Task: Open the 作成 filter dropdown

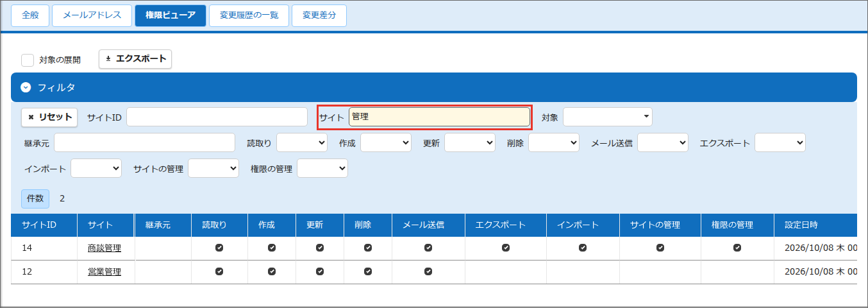Action: tap(386, 142)
